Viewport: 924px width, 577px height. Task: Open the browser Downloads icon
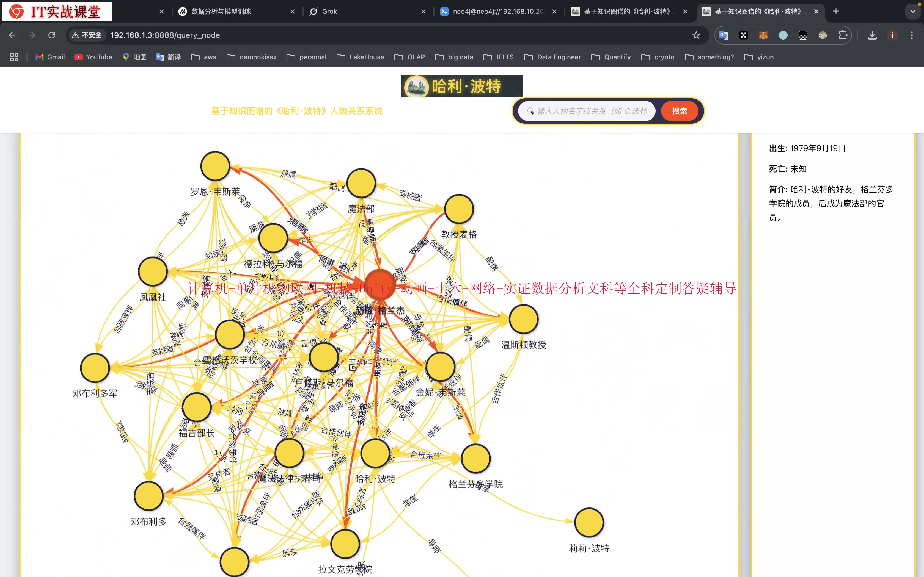(872, 35)
